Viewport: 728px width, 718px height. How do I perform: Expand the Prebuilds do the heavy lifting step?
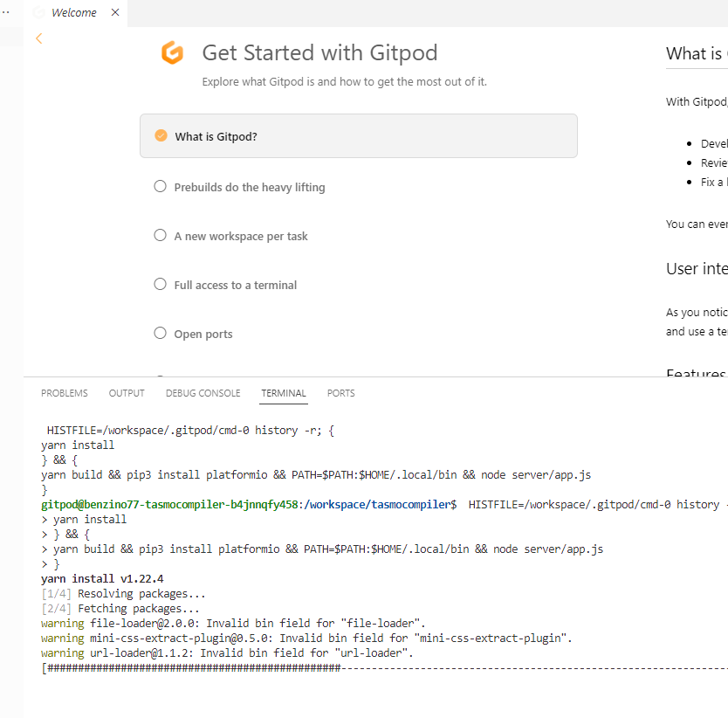pos(250,187)
